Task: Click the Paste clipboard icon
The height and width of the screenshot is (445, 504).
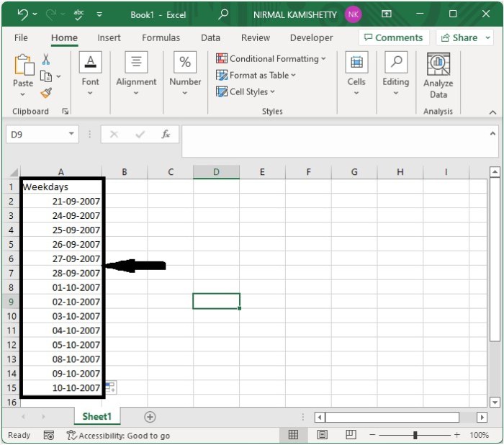Action: [x=24, y=65]
